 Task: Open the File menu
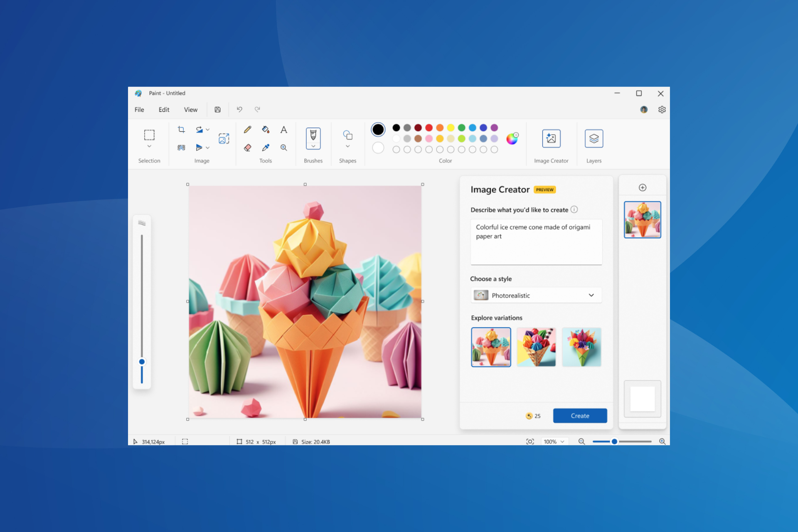point(139,110)
